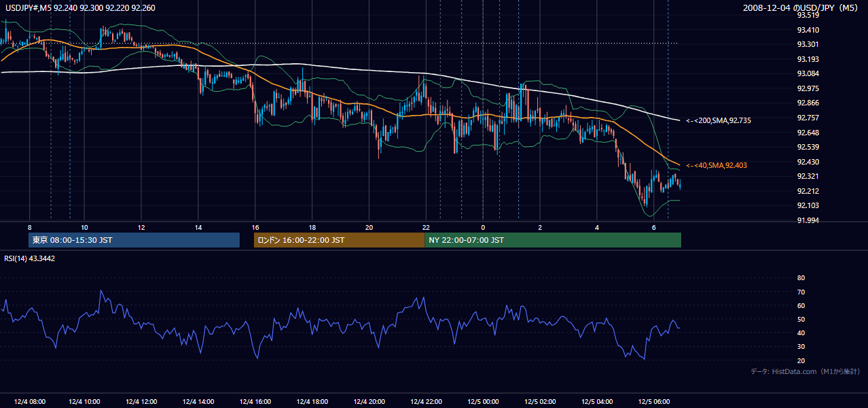Click price axis value 93.301
The width and height of the screenshot is (868, 408).
pyautogui.click(x=808, y=44)
